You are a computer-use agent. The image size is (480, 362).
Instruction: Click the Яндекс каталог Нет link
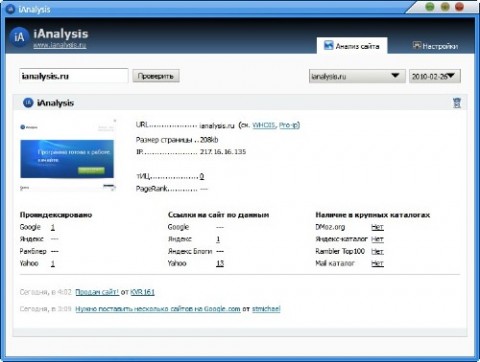tap(377, 239)
